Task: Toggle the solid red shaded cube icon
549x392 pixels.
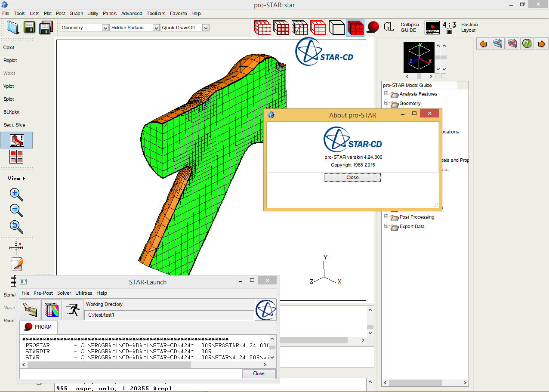Action: [355, 28]
